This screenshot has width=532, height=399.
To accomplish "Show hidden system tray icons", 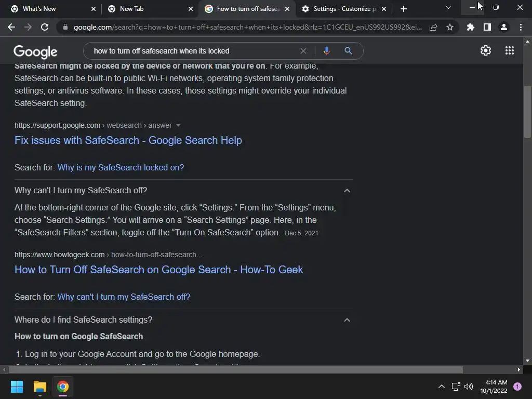I will click(442, 387).
